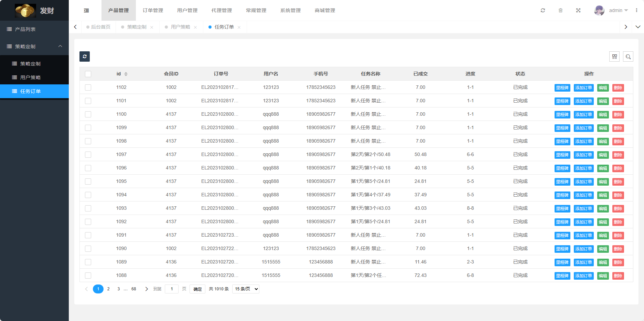644x321 pixels.
Task: Open the tab operations down-chevron dropdown
Action: [638, 27]
